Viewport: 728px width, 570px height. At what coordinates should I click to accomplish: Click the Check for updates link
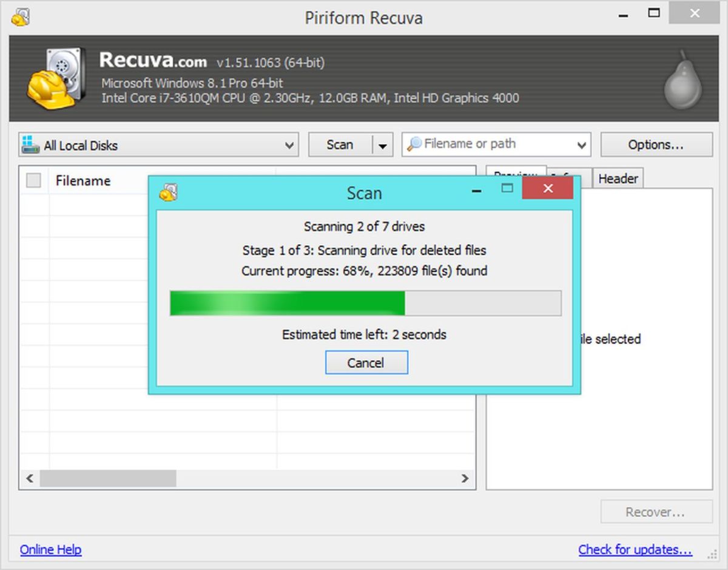pos(635,549)
